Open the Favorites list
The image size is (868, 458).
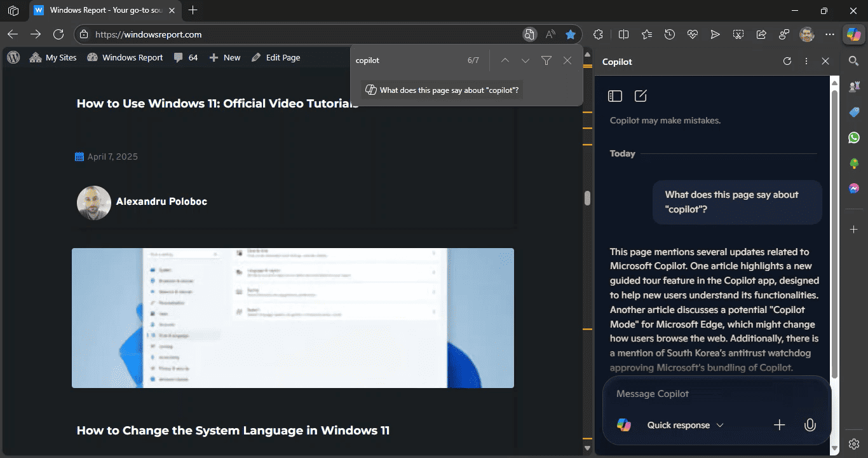(x=647, y=34)
